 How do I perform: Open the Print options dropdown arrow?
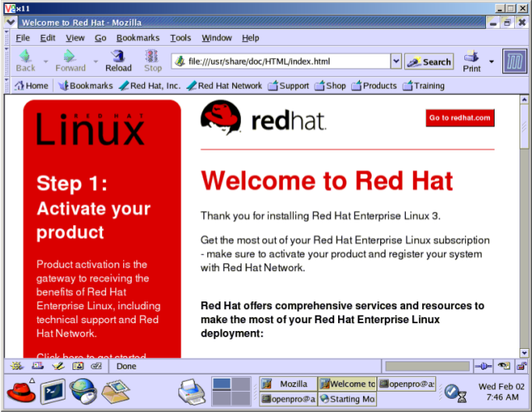(x=491, y=61)
